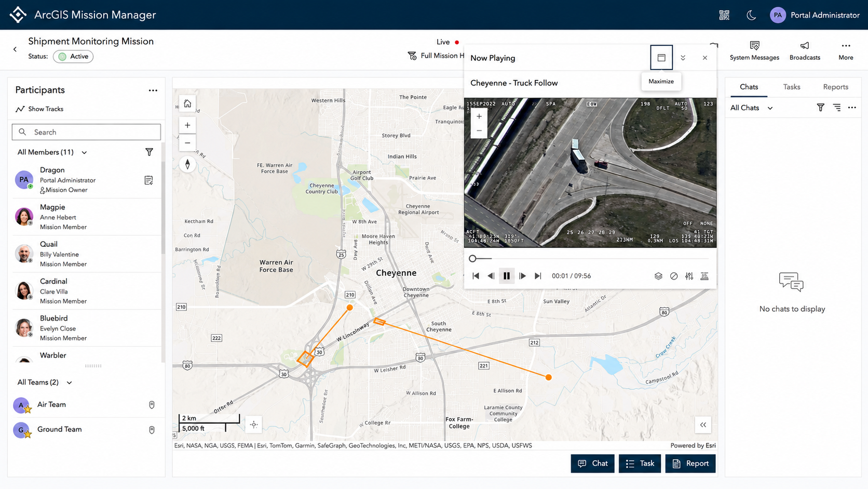Select the Ground Team row
Viewport: 868px width, 489px height.
click(86, 430)
